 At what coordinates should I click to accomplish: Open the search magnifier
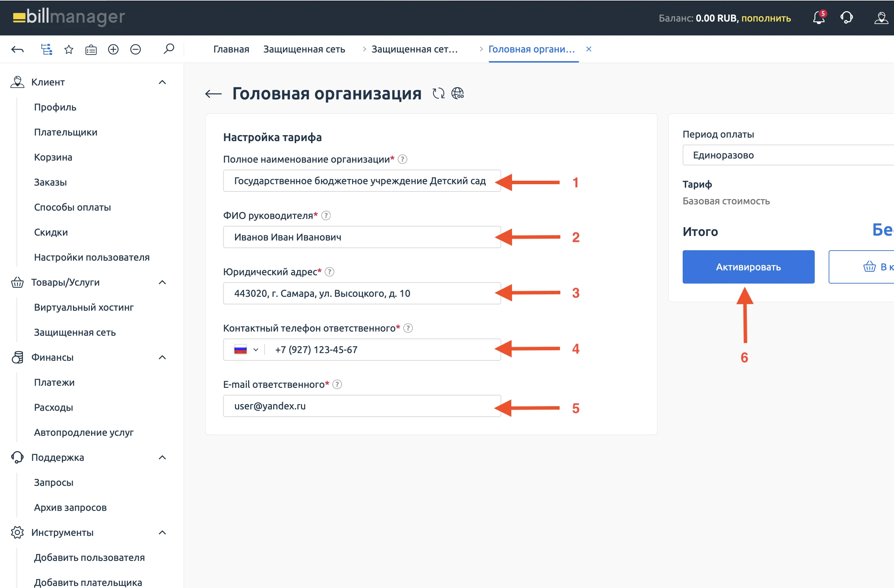point(169,48)
